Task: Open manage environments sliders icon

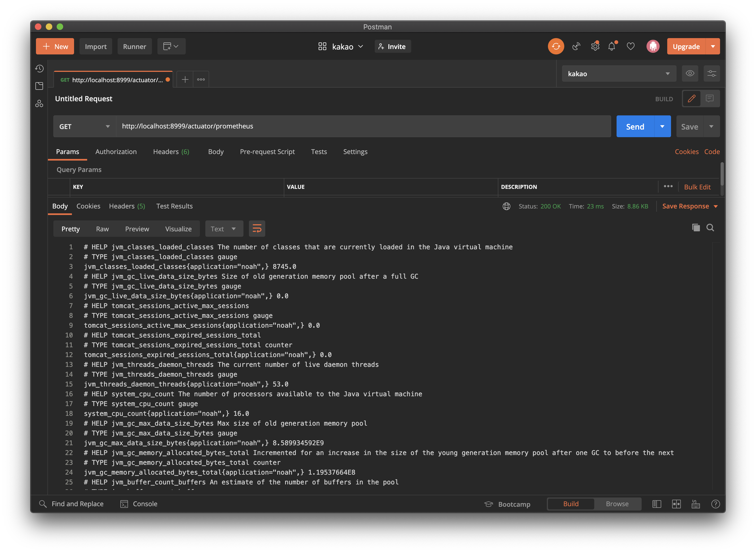Action: (x=711, y=74)
